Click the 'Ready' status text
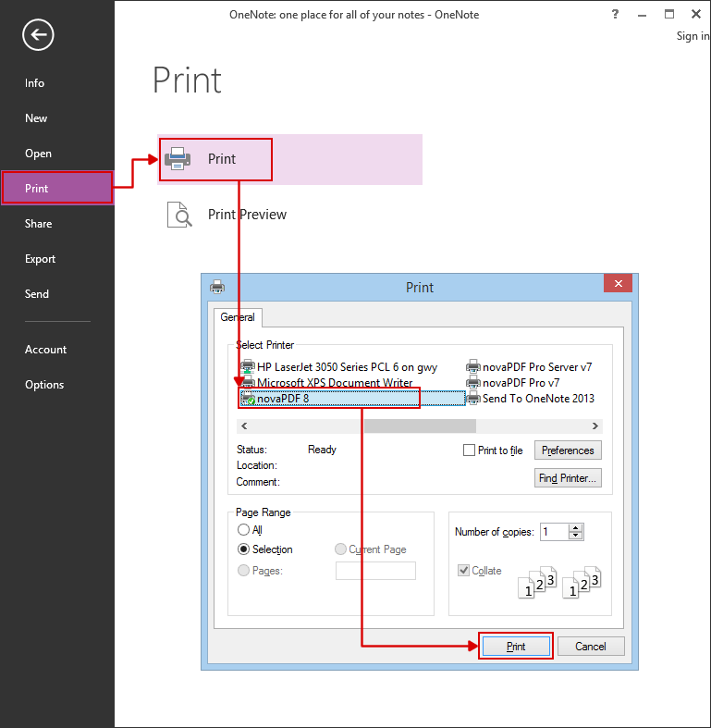The height and width of the screenshot is (728, 711). pyautogui.click(x=322, y=450)
